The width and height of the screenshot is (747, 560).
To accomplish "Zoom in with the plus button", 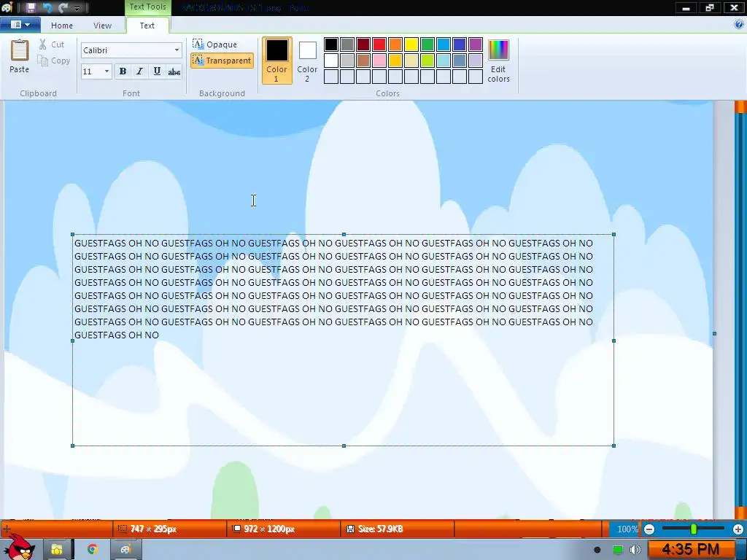I will (738, 529).
